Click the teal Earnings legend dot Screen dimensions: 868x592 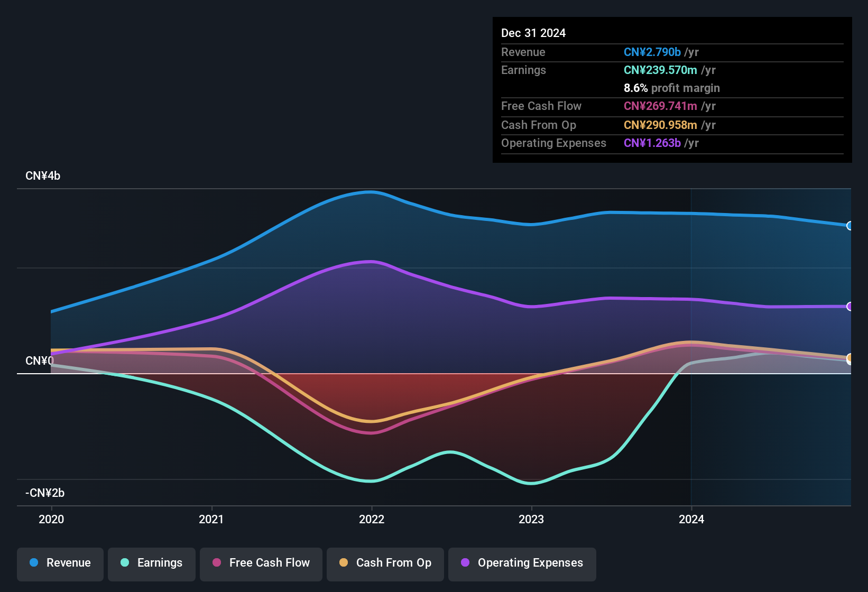click(x=125, y=563)
